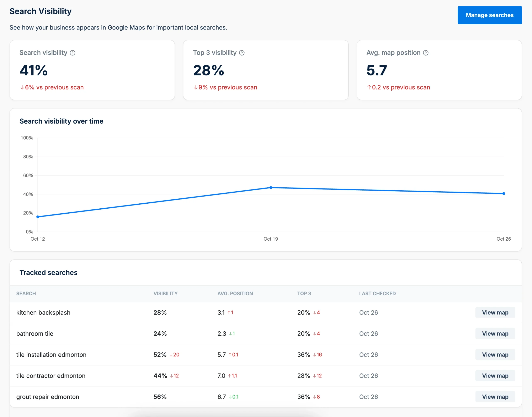Click the '9% vs previous scan' text
This screenshot has width=532, height=417.
pos(228,87)
